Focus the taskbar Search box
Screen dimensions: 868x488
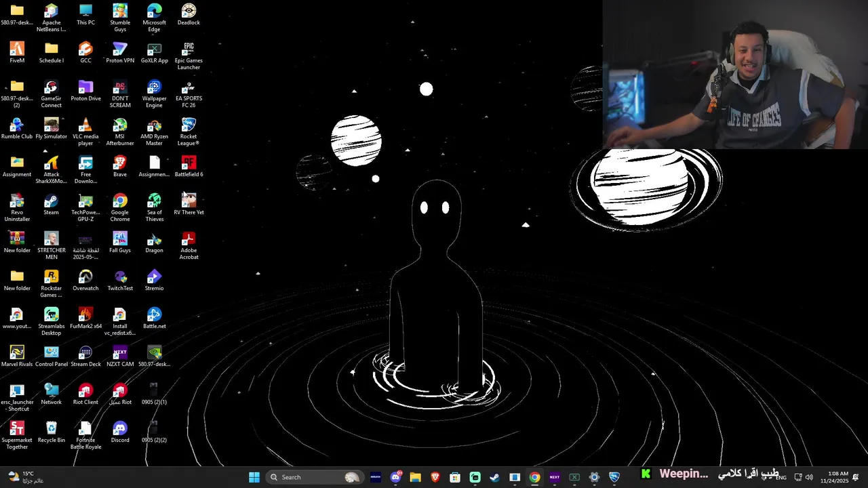coord(315,477)
